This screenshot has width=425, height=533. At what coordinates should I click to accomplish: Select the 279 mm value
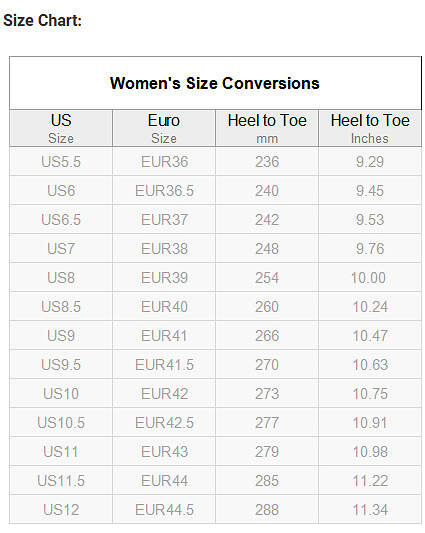(x=267, y=452)
